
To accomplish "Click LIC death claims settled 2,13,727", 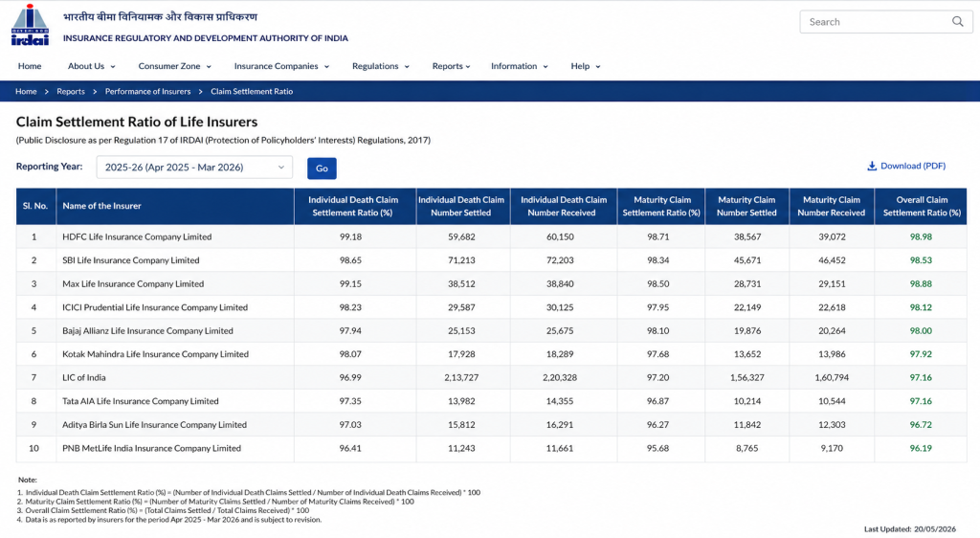I will click(x=461, y=377).
